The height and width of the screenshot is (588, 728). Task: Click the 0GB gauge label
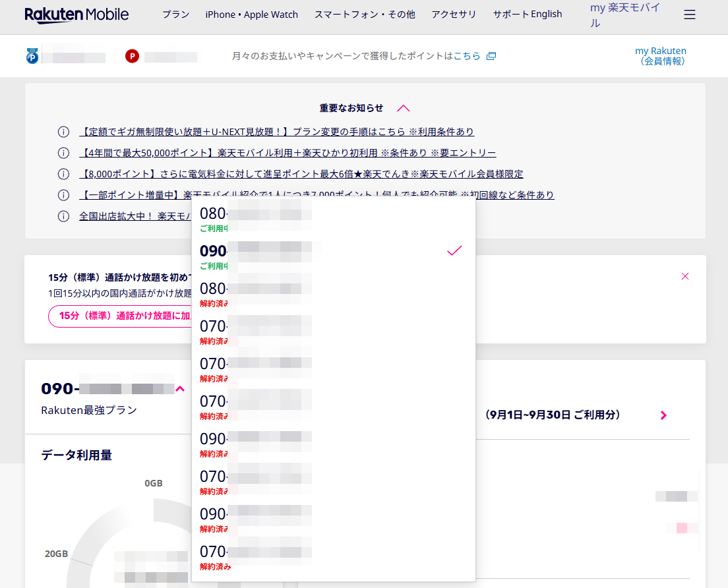[x=154, y=483]
